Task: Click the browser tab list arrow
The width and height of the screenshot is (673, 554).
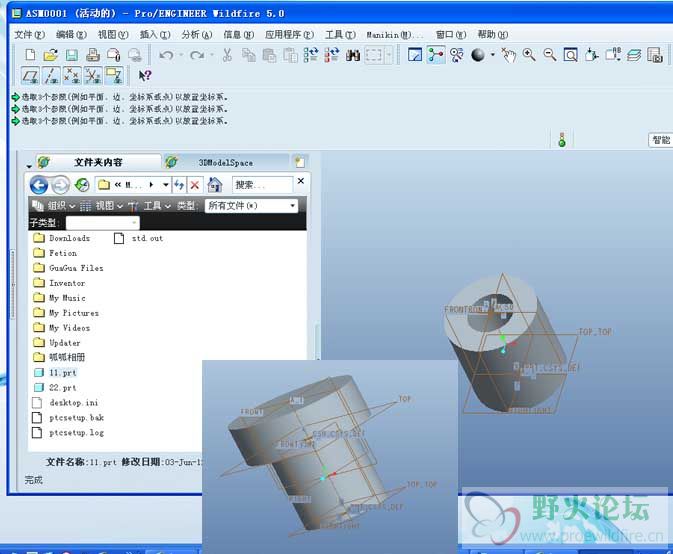Action: (29, 165)
